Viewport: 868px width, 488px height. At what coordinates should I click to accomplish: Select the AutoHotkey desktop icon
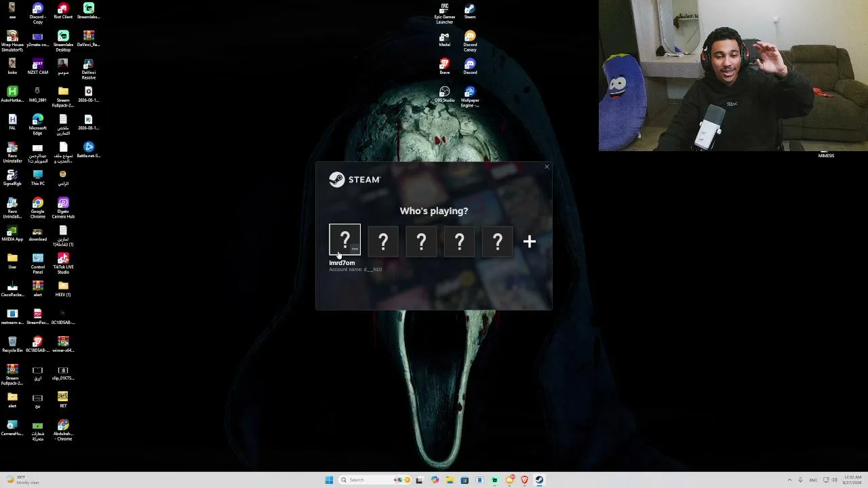(12, 94)
